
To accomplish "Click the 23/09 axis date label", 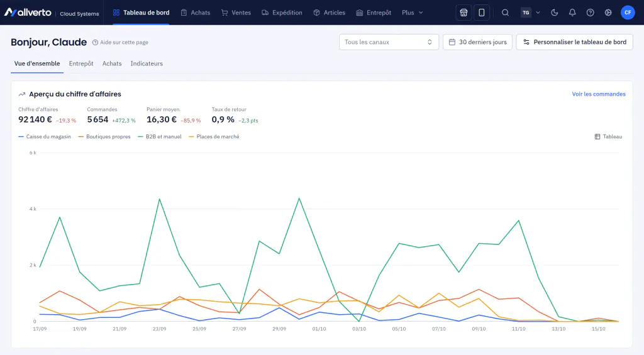I will tap(159, 329).
